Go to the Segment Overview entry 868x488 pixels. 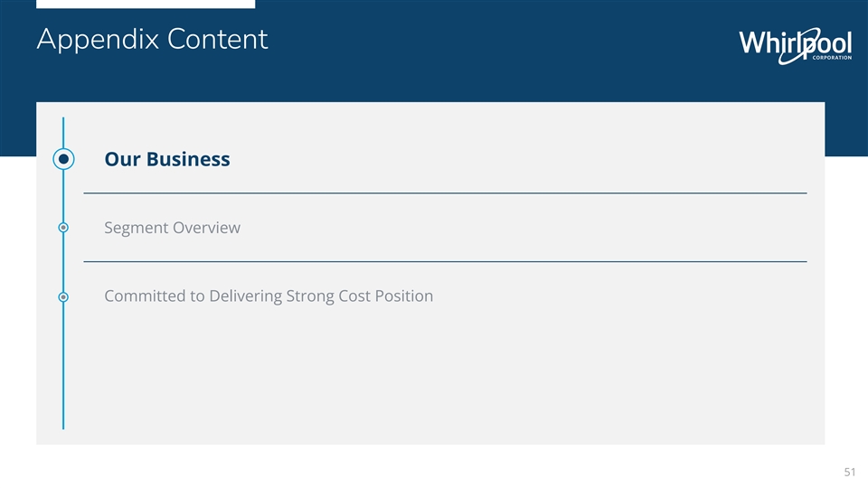coord(172,228)
